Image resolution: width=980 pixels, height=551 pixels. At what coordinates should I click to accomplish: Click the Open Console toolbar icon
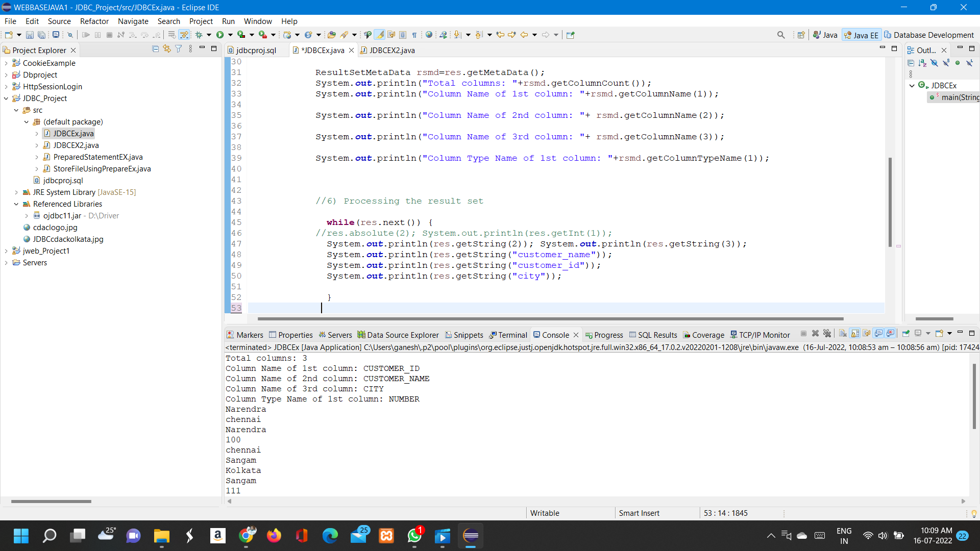tap(939, 333)
